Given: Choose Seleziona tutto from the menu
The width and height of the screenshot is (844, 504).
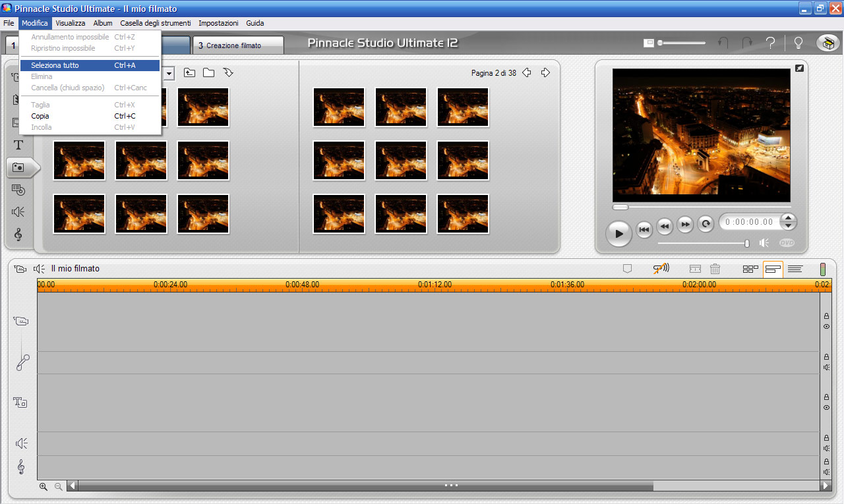Looking at the screenshot, I should coord(90,65).
